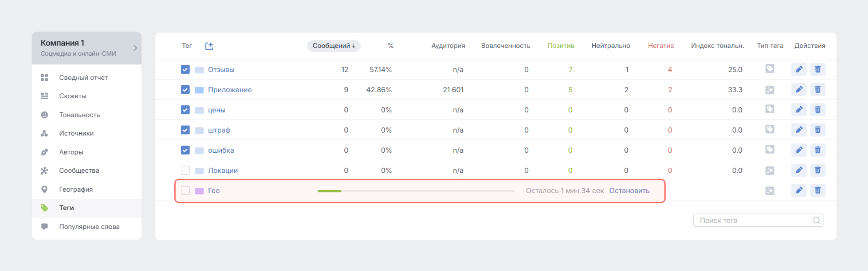Screen dimensions: 868x271
Task: Go to the География menu item
Action: point(76,189)
